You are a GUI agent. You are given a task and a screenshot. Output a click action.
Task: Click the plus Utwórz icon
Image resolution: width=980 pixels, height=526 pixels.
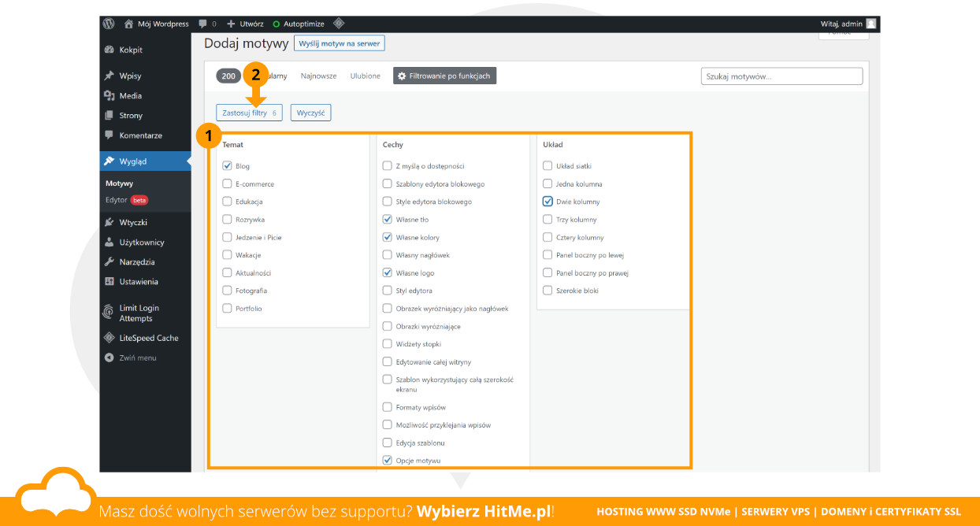[231, 24]
